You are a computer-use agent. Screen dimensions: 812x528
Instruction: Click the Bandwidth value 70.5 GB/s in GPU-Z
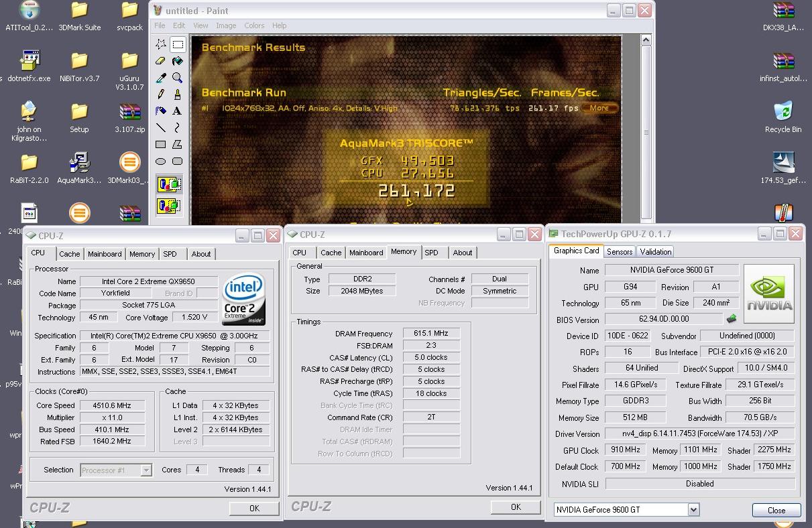[760, 417]
